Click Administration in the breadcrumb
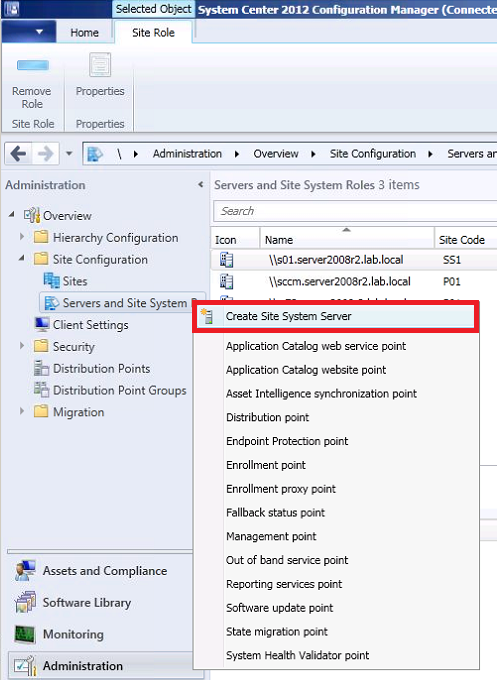 [187, 154]
